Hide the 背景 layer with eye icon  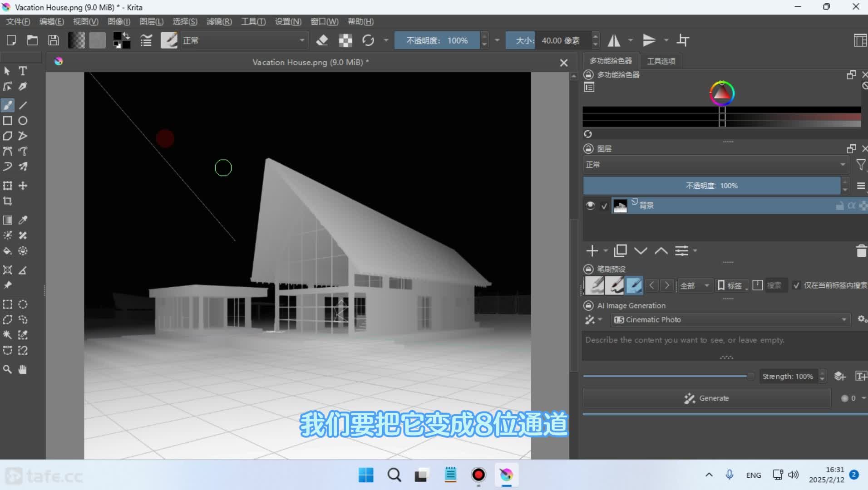point(590,206)
